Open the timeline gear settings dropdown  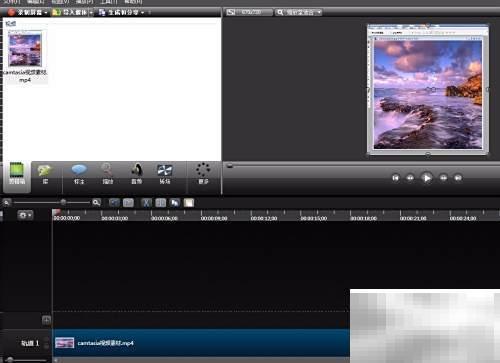[25, 215]
